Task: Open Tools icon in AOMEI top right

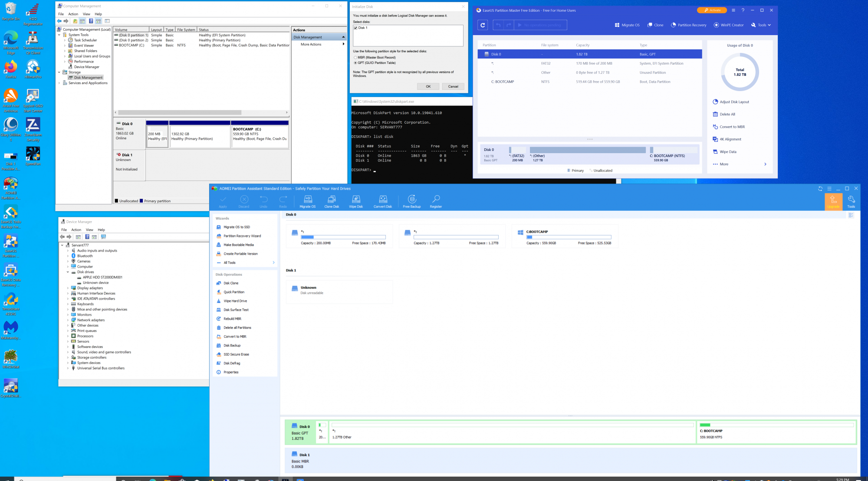Action: 851,202
